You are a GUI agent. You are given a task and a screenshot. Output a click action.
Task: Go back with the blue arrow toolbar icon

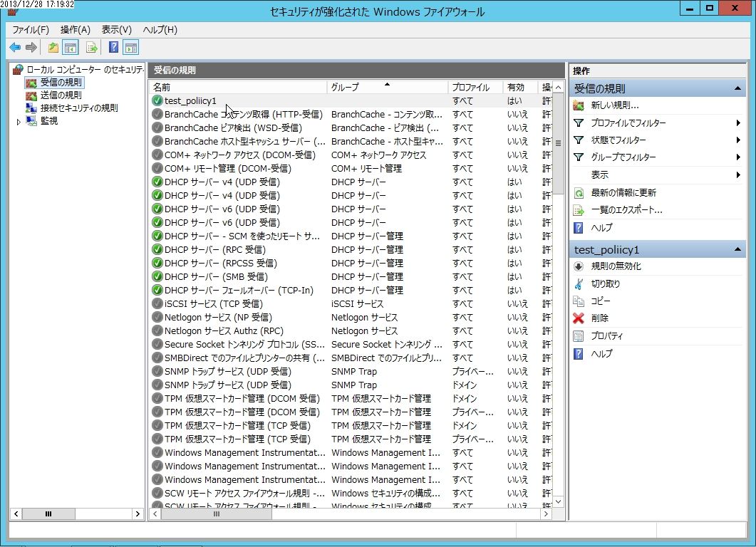(15, 47)
